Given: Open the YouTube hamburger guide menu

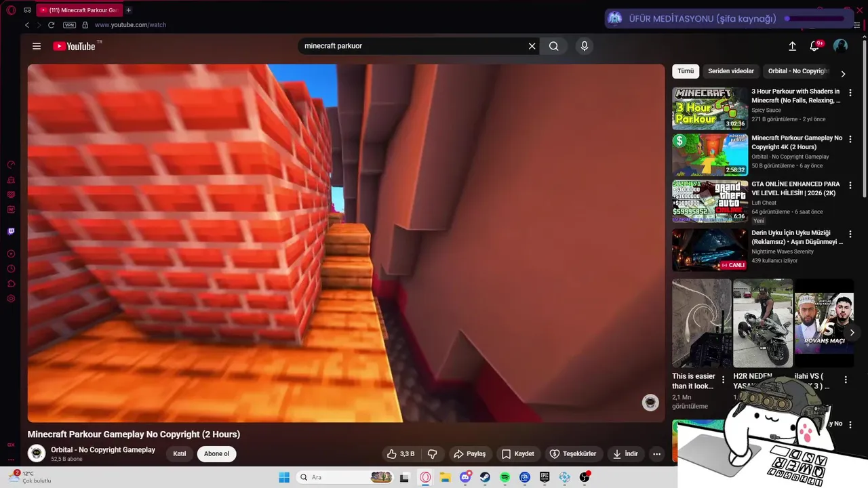Looking at the screenshot, I should [x=37, y=46].
